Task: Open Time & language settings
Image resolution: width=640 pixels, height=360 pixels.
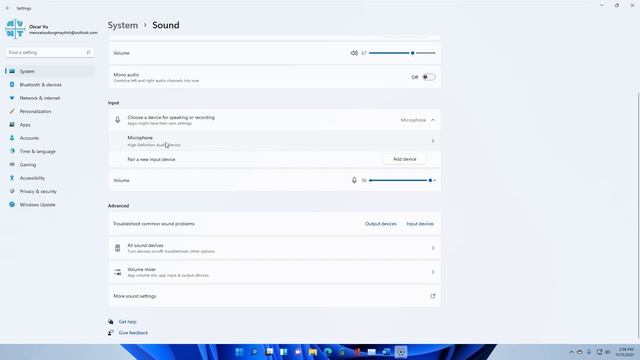Action: tap(50, 151)
